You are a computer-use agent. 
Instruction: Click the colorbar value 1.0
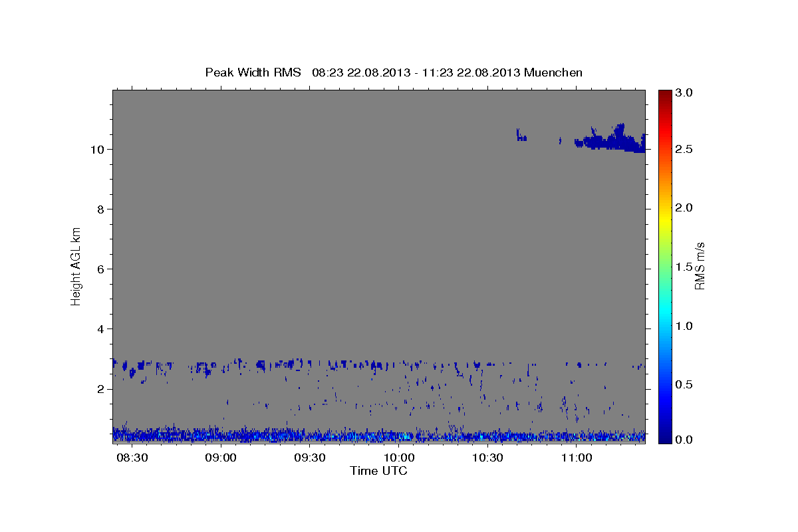coord(685,326)
